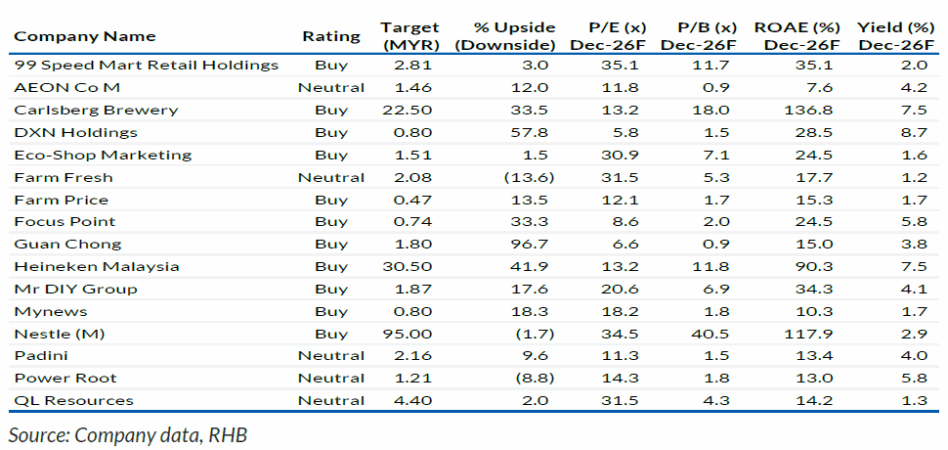Click the Company Name column header
The width and height of the screenshot is (948, 450).
85,36
